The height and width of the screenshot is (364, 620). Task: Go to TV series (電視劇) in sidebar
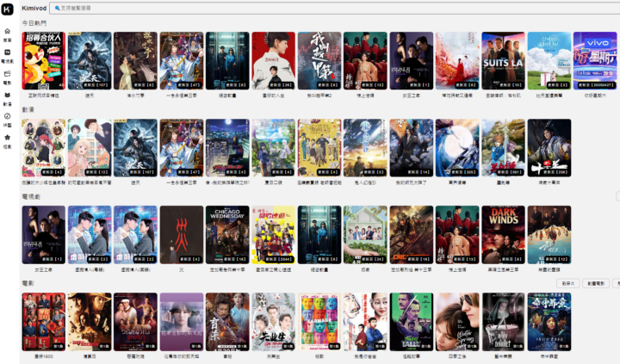7,55
